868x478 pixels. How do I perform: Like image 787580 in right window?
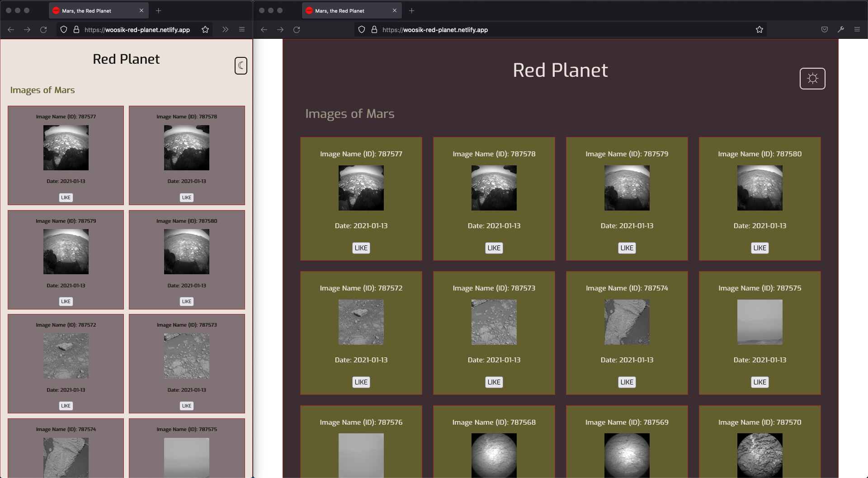coord(760,248)
